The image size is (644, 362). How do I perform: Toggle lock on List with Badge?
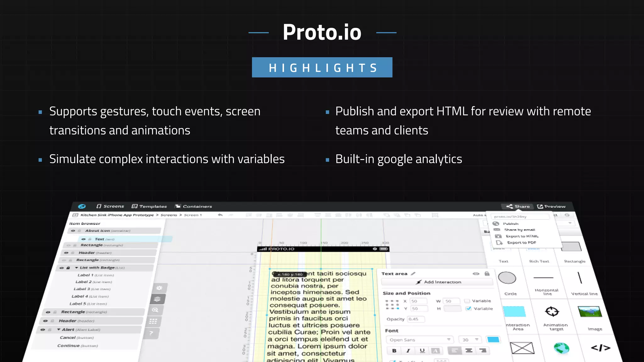68,268
